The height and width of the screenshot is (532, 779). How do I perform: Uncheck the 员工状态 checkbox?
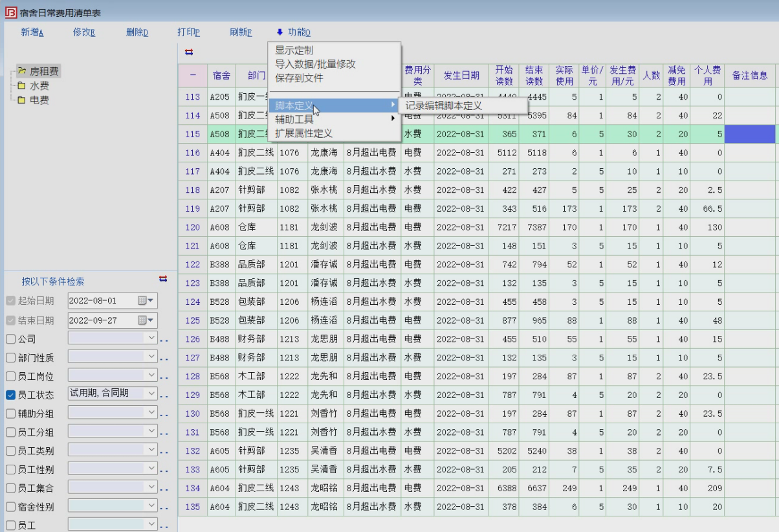[x=10, y=395]
